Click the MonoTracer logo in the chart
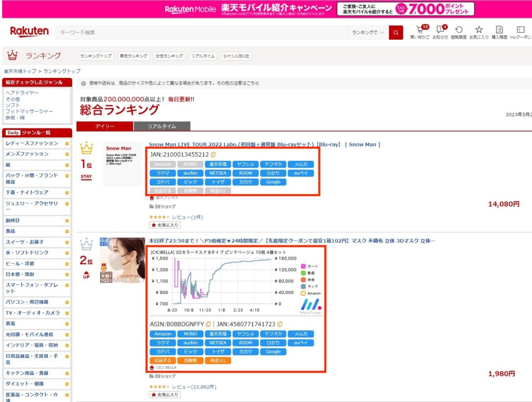Screen dimensions: 532x402 (x=311, y=305)
